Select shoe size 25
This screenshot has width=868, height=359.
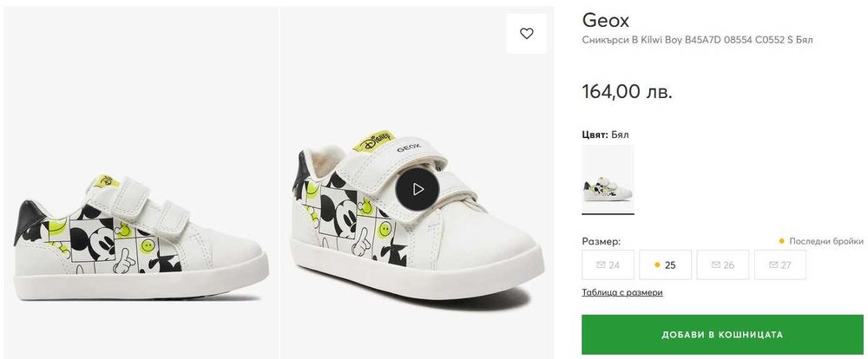(x=665, y=265)
